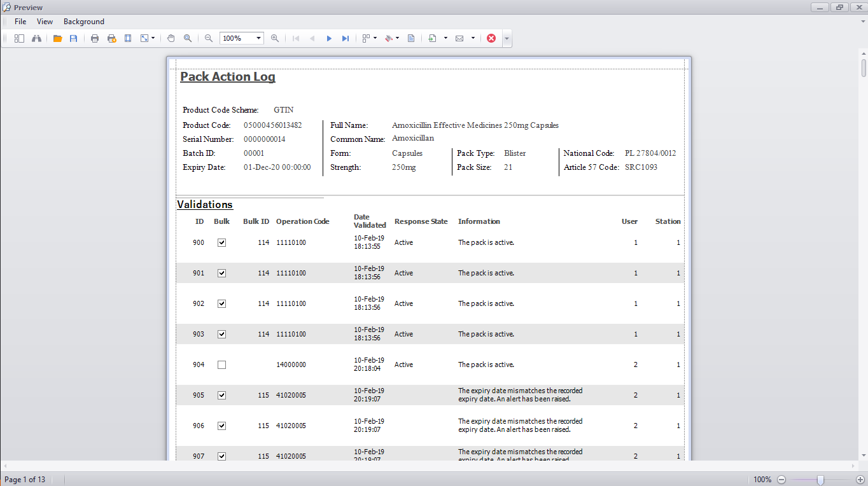Click the zoom slider in status bar

tap(821, 480)
